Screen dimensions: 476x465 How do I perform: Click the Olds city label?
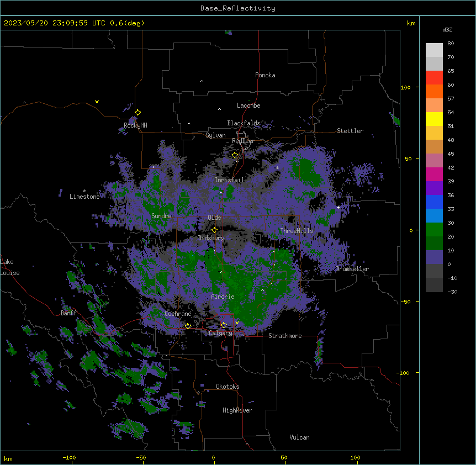click(214, 218)
